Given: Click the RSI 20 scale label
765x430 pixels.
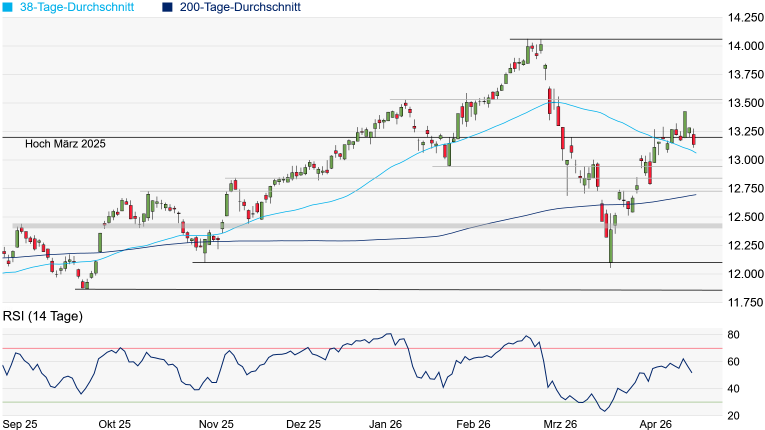Looking at the screenshot, I should pyautogui.click(x=733, y=416).
